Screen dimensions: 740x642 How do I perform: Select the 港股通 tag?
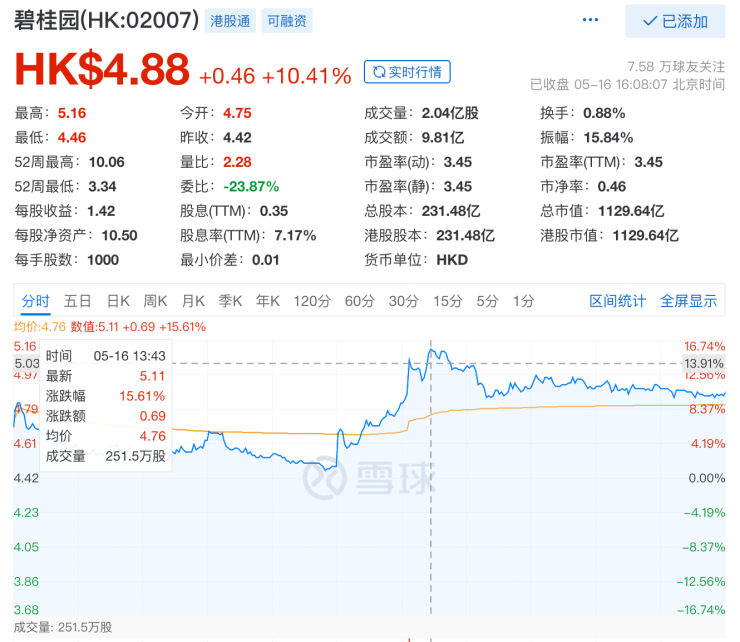tap(230, 21)
